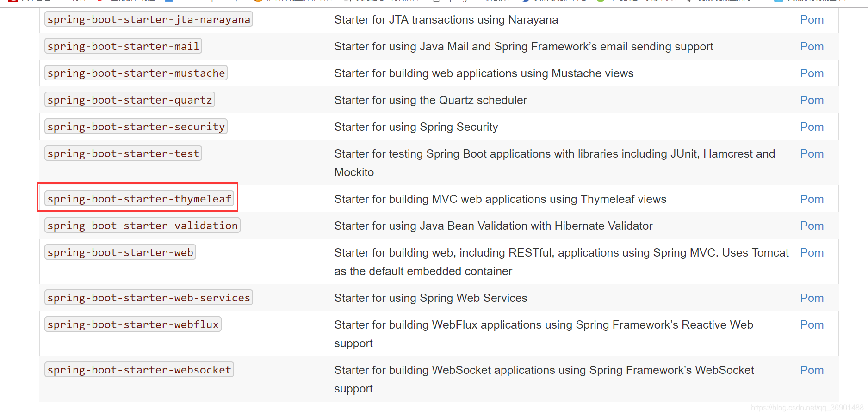The image size is (868, 416).
Task: Click the Thymeleaf views description text
Action: pyautogui.click(x=500, y=199)
